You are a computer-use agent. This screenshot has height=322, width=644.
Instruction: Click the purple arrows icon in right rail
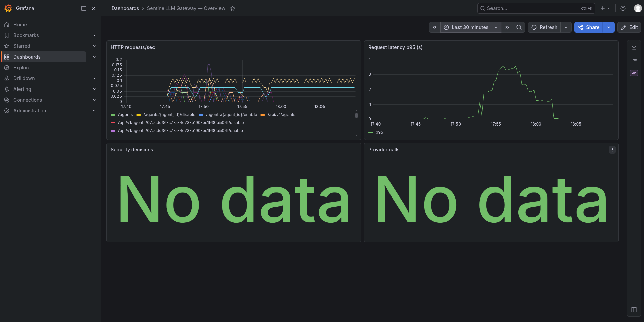pos(634,73)
